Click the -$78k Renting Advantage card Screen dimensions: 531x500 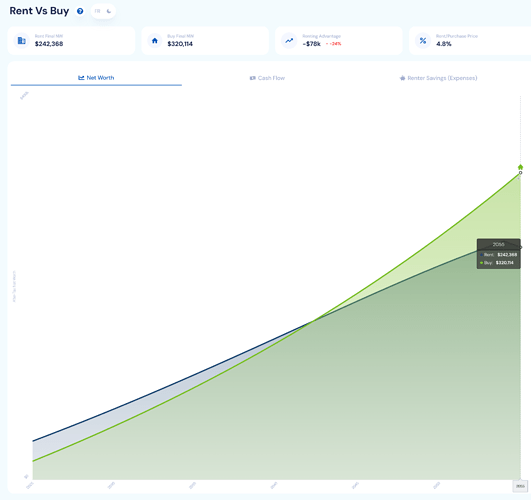[x=339, y=41]
